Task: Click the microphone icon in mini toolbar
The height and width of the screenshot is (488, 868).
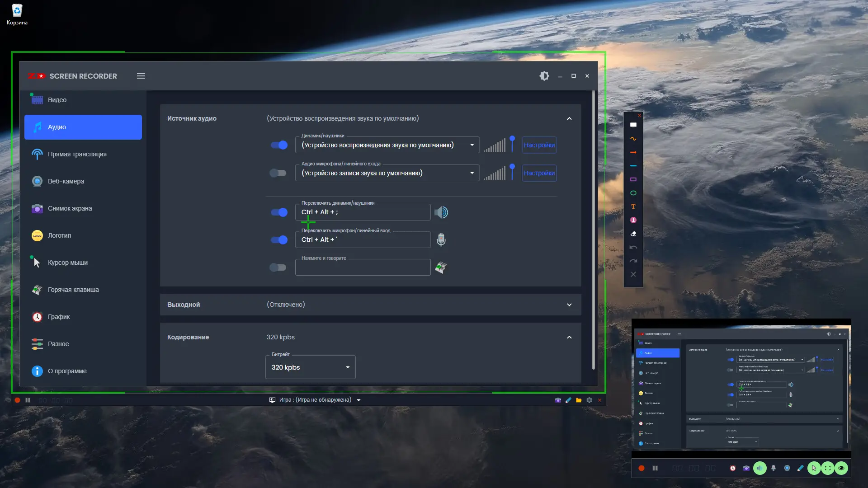Action: (774, 468)
